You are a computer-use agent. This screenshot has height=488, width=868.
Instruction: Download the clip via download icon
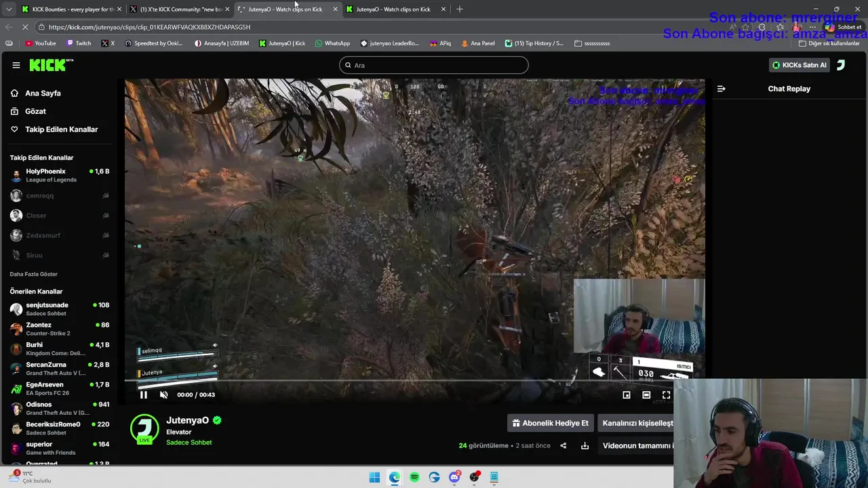(585, 445)
